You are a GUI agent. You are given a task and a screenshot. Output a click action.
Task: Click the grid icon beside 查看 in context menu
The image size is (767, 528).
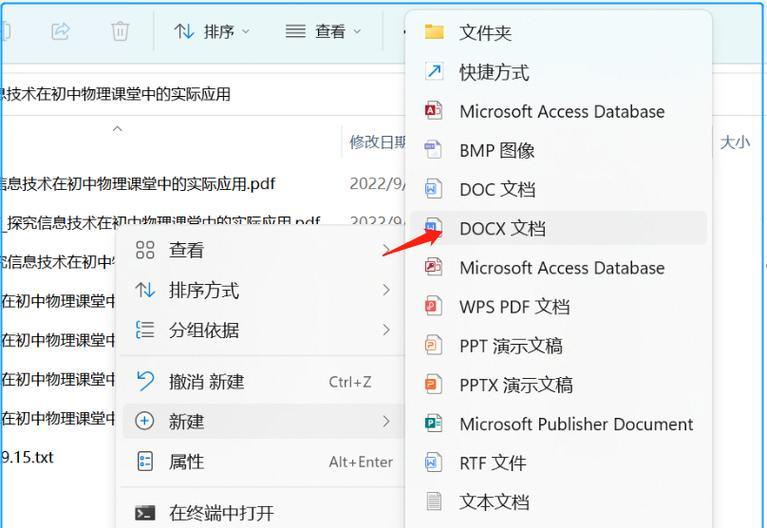145,250
